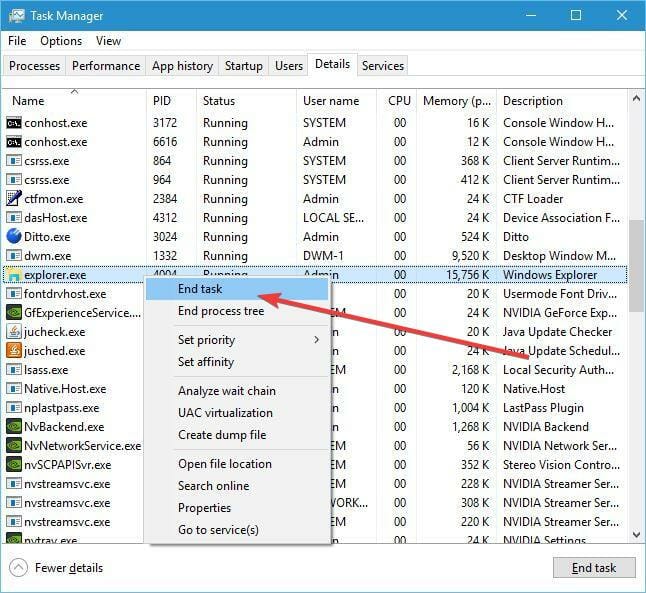Screen dimensions: 646x593
Task: Choose Go to service(s) menu entry
Action: (x=237, y=530)
